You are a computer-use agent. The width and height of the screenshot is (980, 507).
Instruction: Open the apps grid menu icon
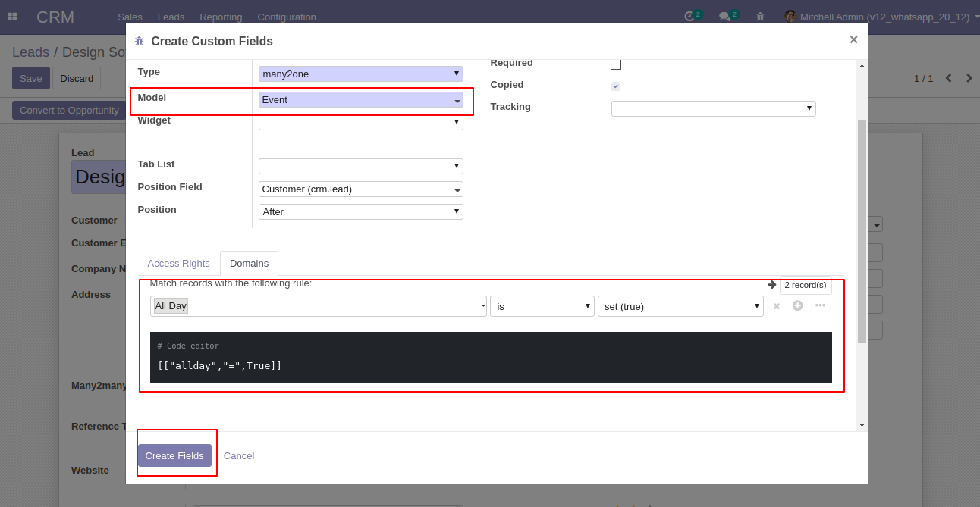pyautogui.click(x=12, y=17)
